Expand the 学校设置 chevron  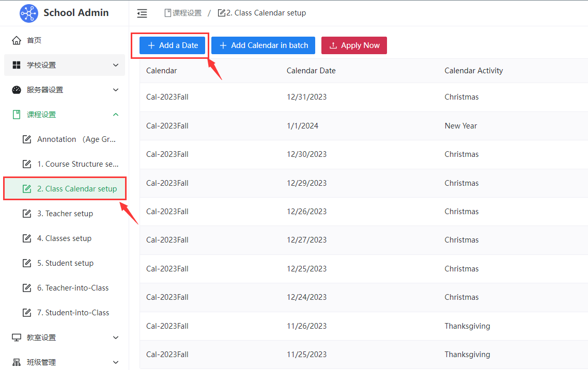coord(116,65)
